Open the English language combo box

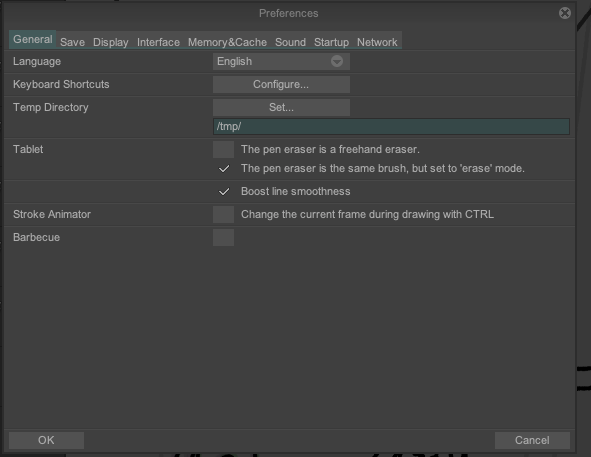(281, 61)
